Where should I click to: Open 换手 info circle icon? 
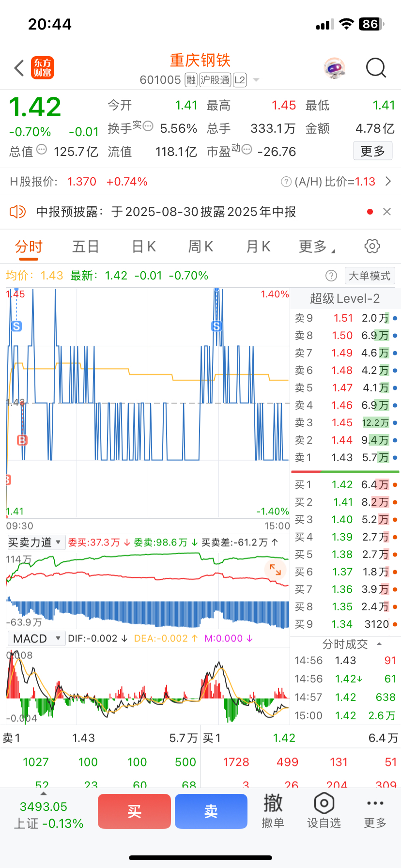148,126
